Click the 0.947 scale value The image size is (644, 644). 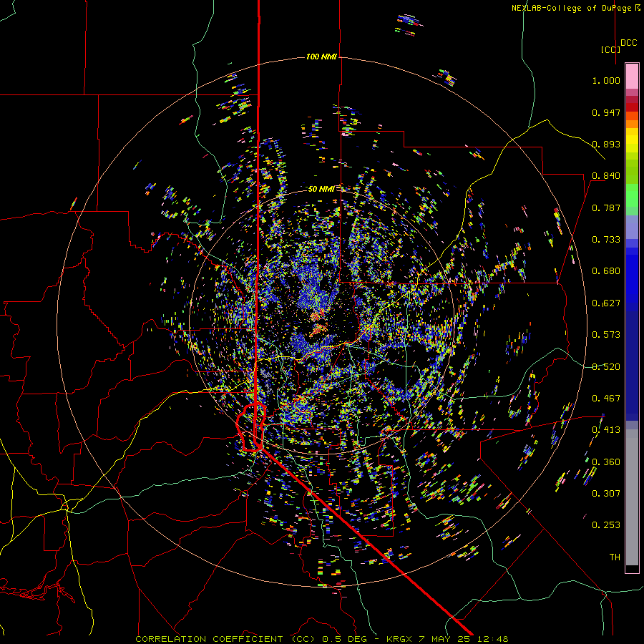[606, 112]
